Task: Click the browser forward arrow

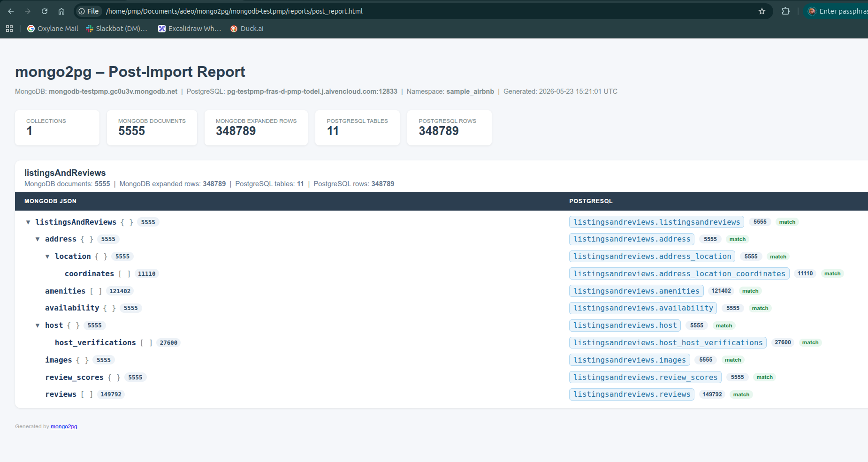Action: [x=28, y=11]
